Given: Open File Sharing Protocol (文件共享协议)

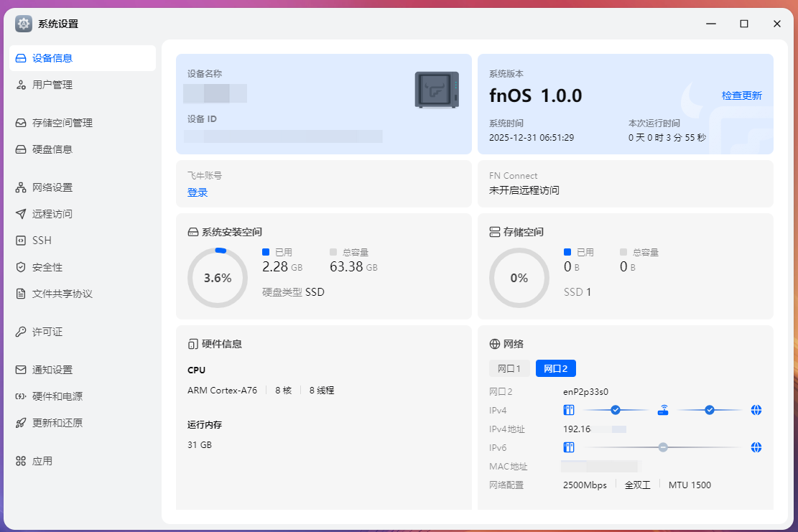Looking at the screenshot, I should tap(62, 294).
